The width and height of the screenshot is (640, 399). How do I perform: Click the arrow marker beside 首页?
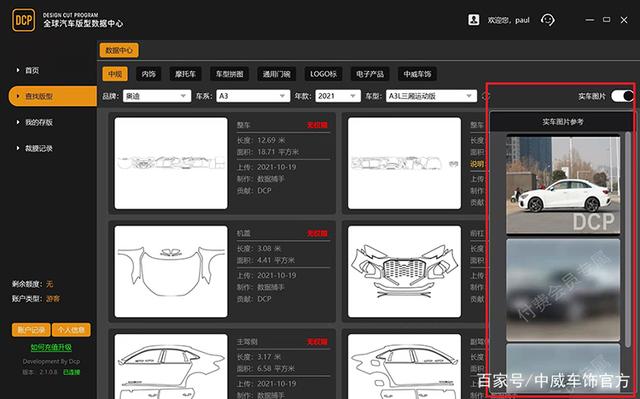pos(18,70)
